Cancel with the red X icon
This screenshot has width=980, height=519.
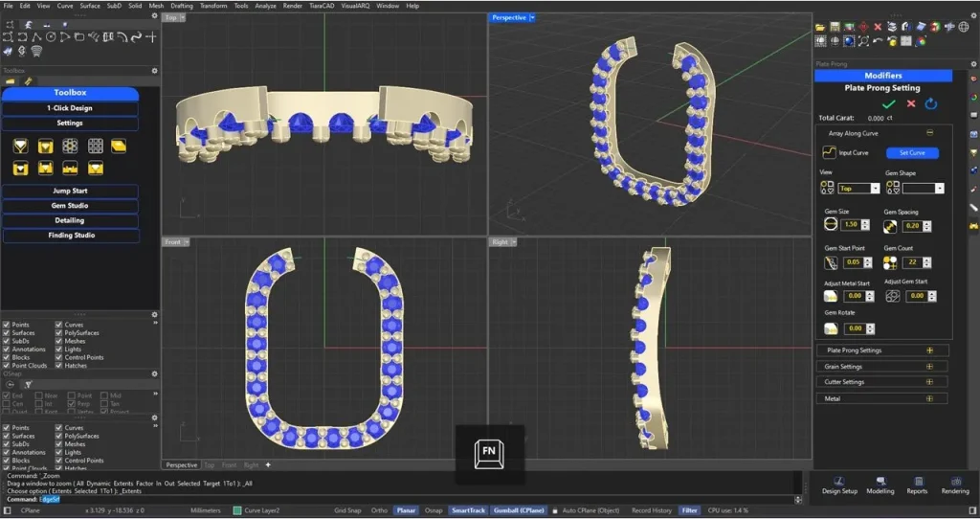tap(911, 103)
